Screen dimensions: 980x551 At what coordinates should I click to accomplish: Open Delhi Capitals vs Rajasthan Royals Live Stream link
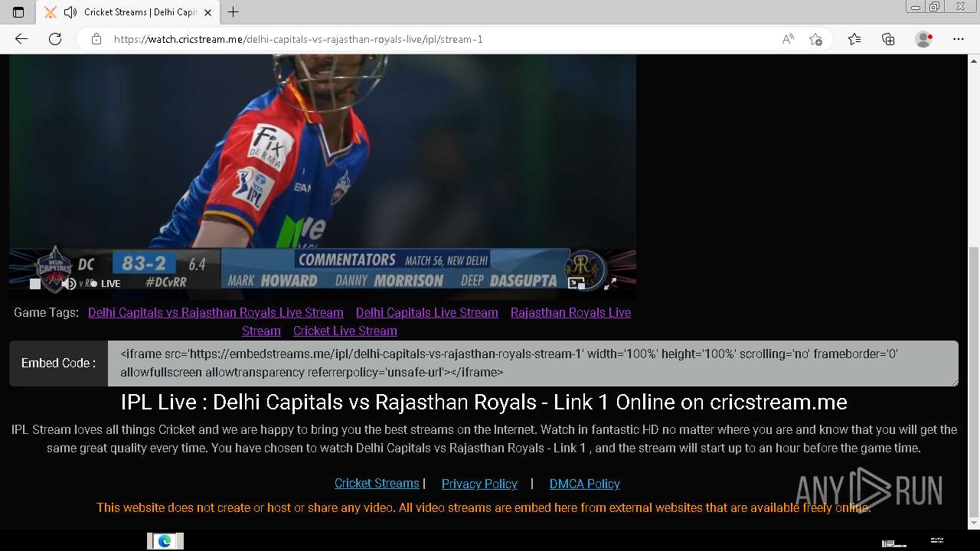click(x=216, y=312)
